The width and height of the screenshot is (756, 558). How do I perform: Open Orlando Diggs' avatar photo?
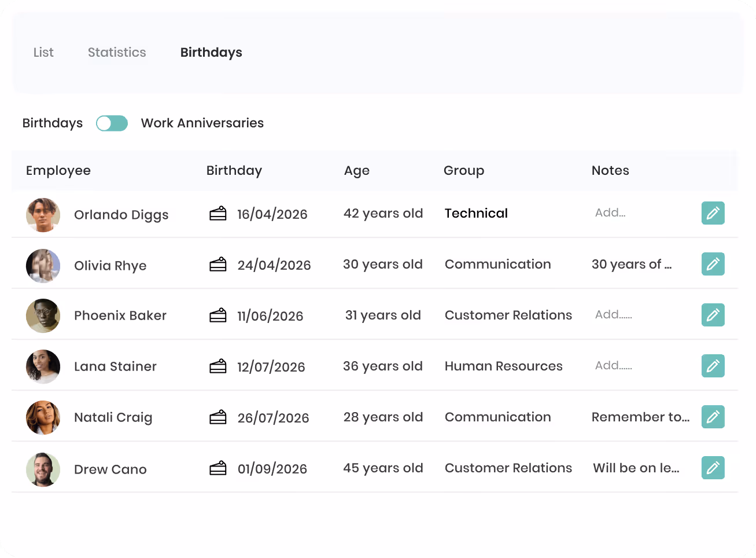pyautogui.click(x=43, y=215)
